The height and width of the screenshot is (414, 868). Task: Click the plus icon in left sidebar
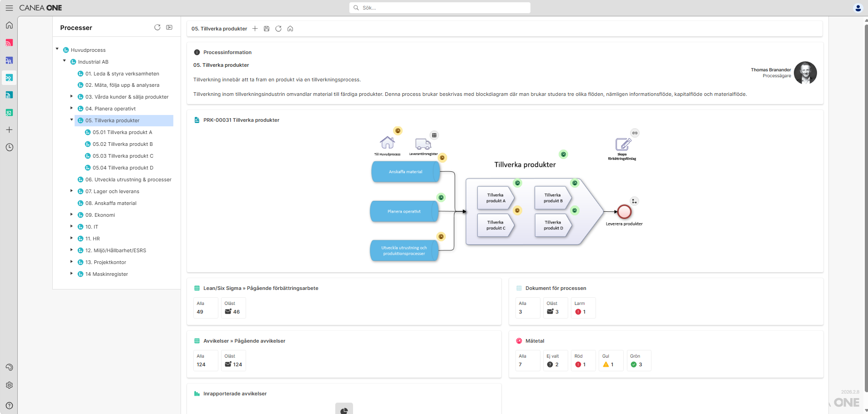(9, 130)
